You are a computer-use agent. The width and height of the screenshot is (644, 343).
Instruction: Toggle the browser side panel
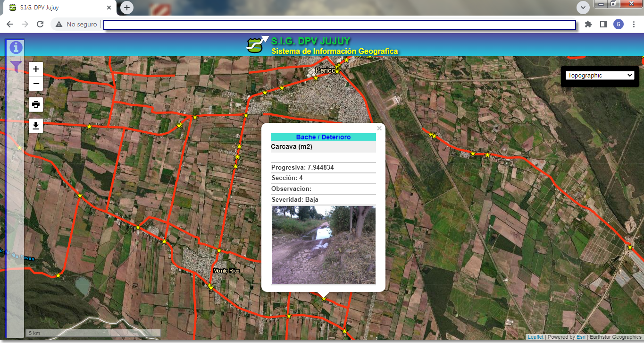point(603,24)
